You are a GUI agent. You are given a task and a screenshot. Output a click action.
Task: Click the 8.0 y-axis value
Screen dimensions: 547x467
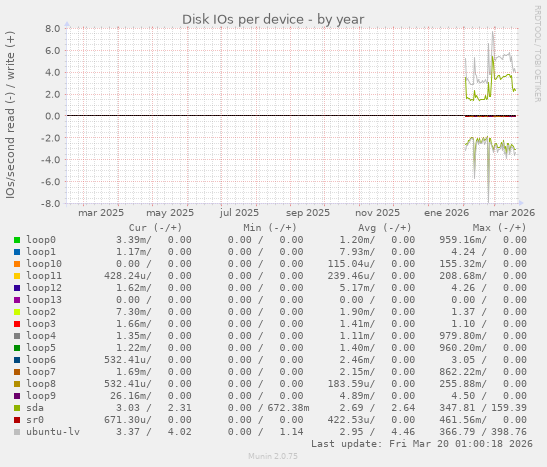coord(53,28)
